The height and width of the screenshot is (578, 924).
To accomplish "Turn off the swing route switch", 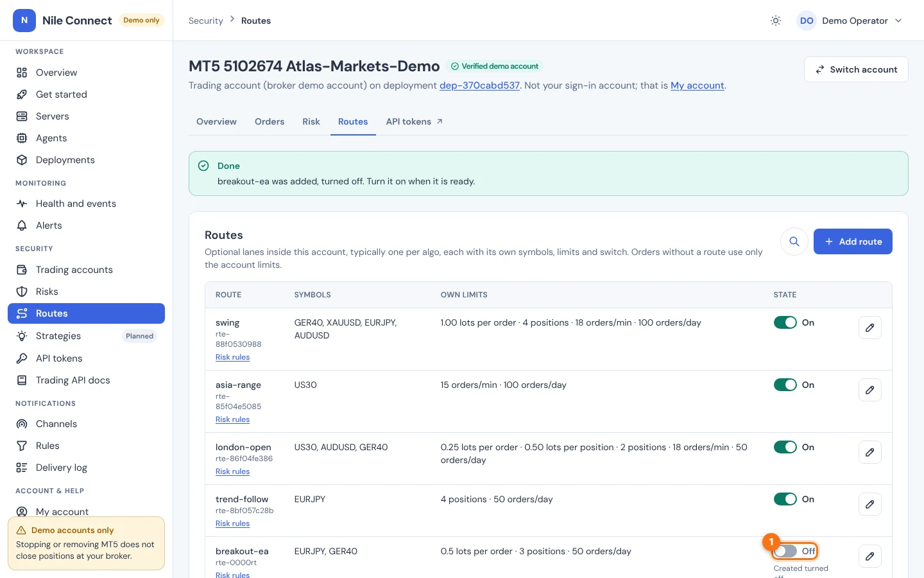I will tap(785, 322).
